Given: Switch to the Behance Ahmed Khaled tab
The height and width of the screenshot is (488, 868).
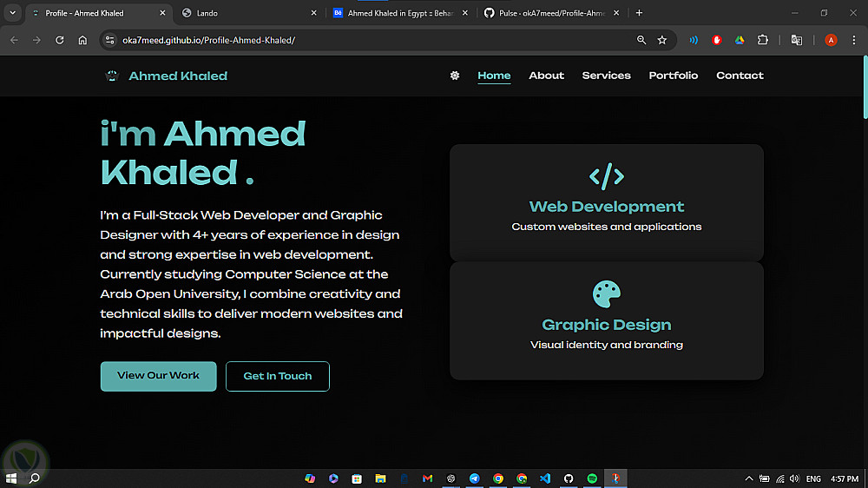Looking at the screenshot, I should pos(399,13).
